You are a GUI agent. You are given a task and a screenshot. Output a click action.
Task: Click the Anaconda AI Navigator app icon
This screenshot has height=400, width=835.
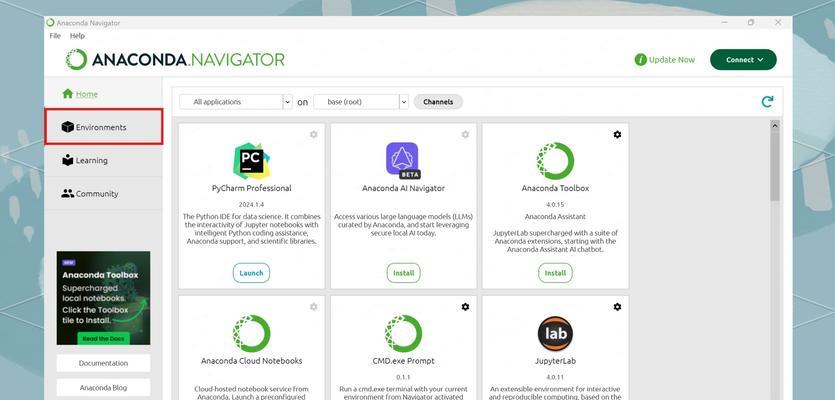pyautogui.click(x=403, y=161)
